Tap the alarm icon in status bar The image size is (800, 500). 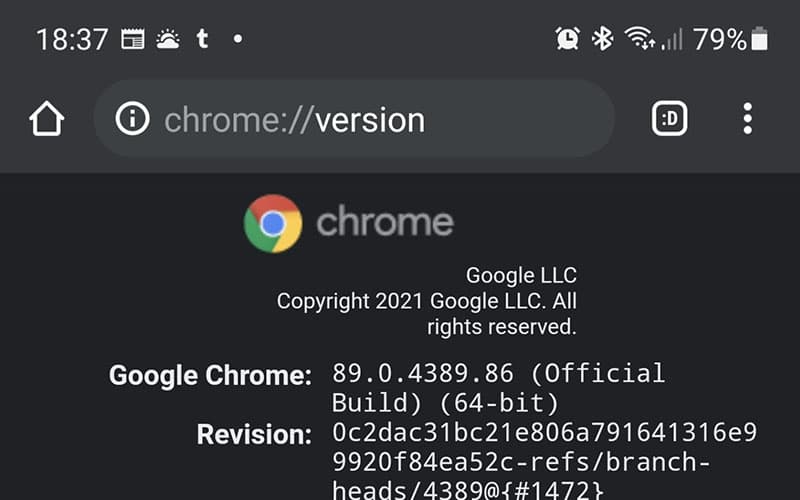[567, 39]
